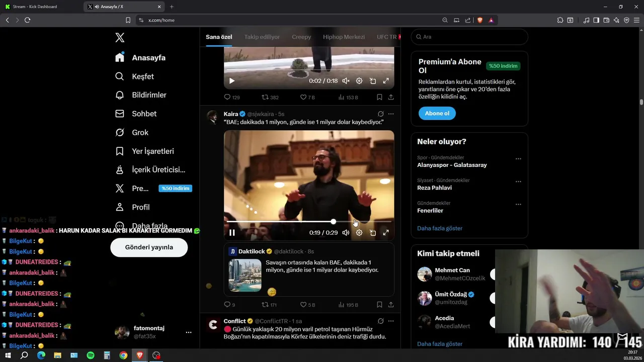Open Alanyaspor - Galatasaray trend

click(x=452, y=165)
